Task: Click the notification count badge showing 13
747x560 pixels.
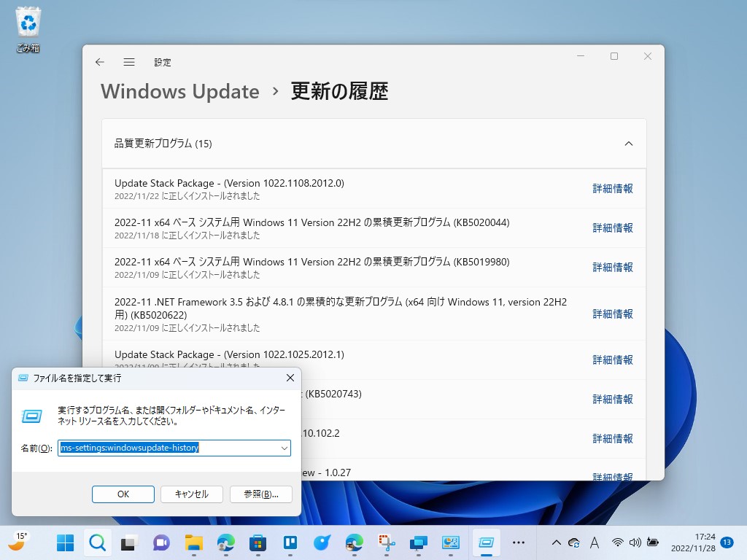Action: pyautogui.click(x=727, y=542)
